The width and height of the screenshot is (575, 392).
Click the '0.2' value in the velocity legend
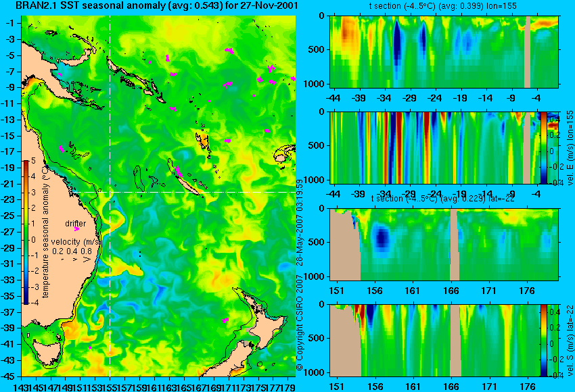57,251
